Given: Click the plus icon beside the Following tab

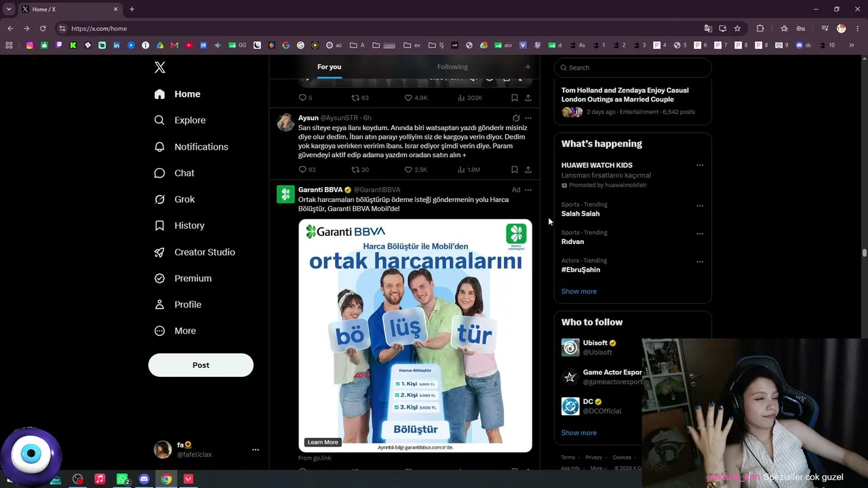Looking at the screenshot, I should coord(528,66).
